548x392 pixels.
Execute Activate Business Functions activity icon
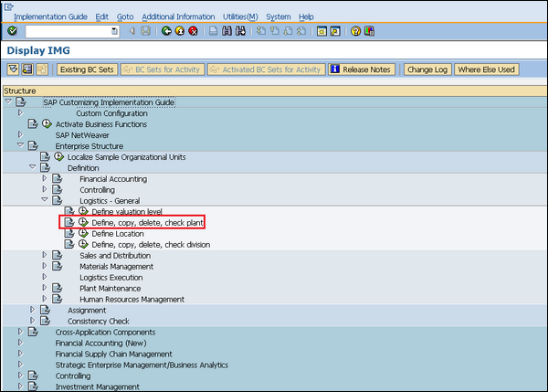pyautogui.click(x=47, y=124)
